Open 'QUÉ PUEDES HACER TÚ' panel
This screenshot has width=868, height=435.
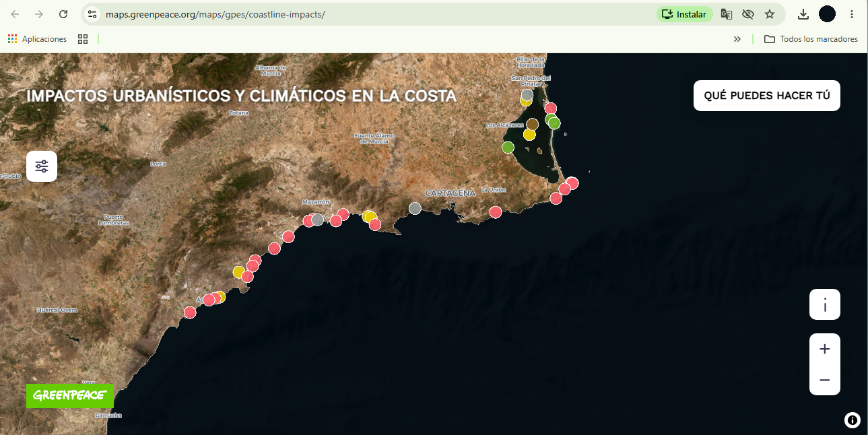767,96
